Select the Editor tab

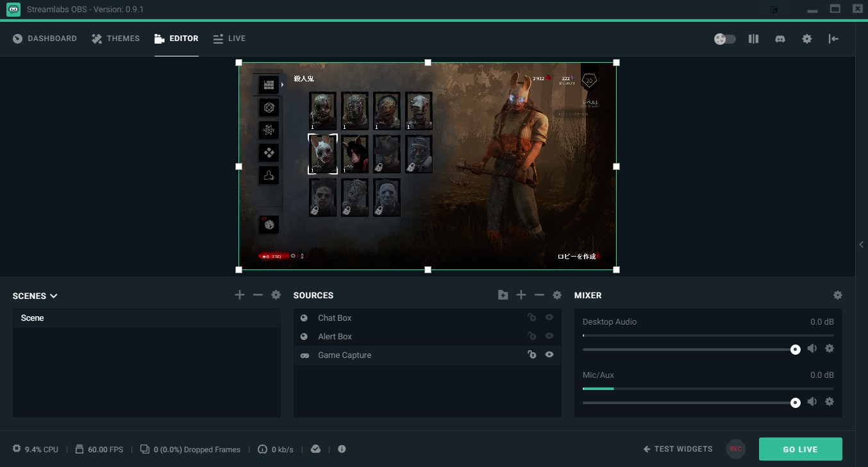(x=176, y=38)
